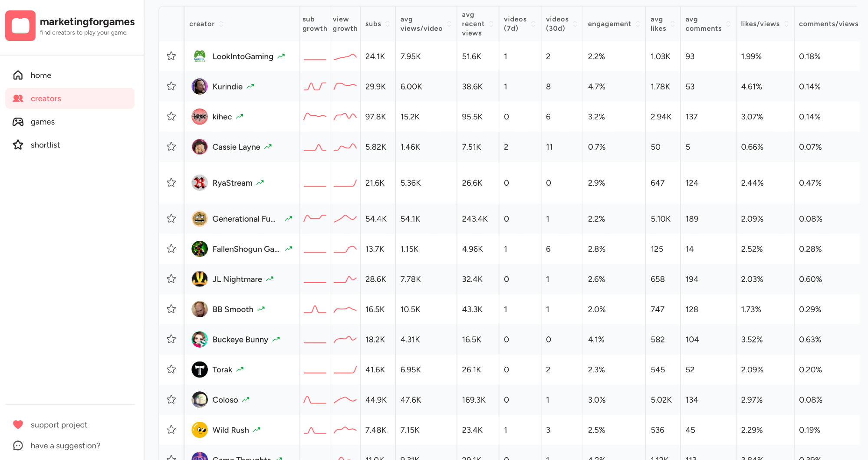Screen dimensions: 868x460
Task: Click the trending arrow next to Coloso
Action: click(x=246, y=399)
